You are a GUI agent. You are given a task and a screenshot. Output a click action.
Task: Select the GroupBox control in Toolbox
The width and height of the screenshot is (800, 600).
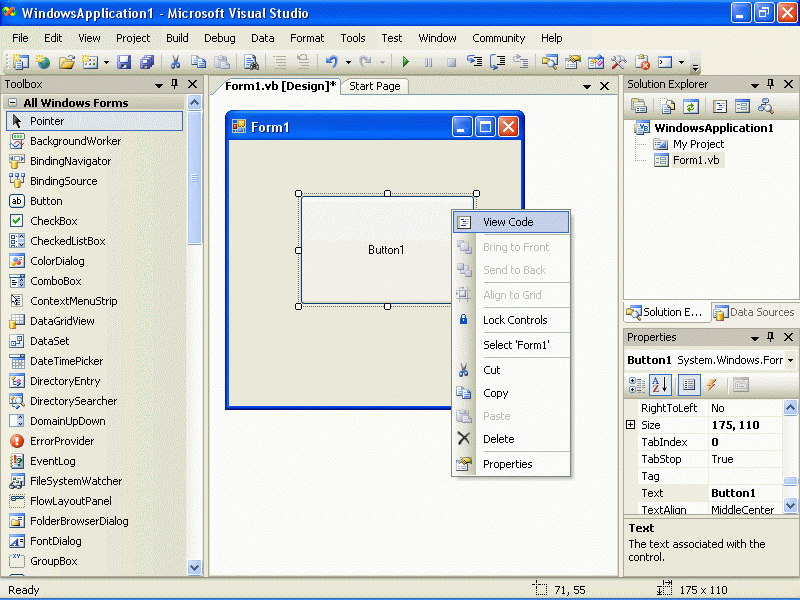click(94, 561)
